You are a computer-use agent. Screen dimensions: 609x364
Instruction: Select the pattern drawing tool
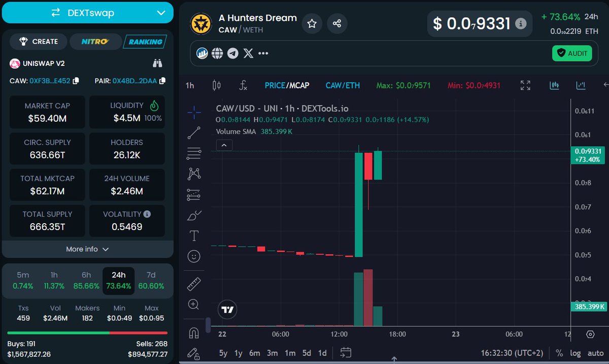194,174
